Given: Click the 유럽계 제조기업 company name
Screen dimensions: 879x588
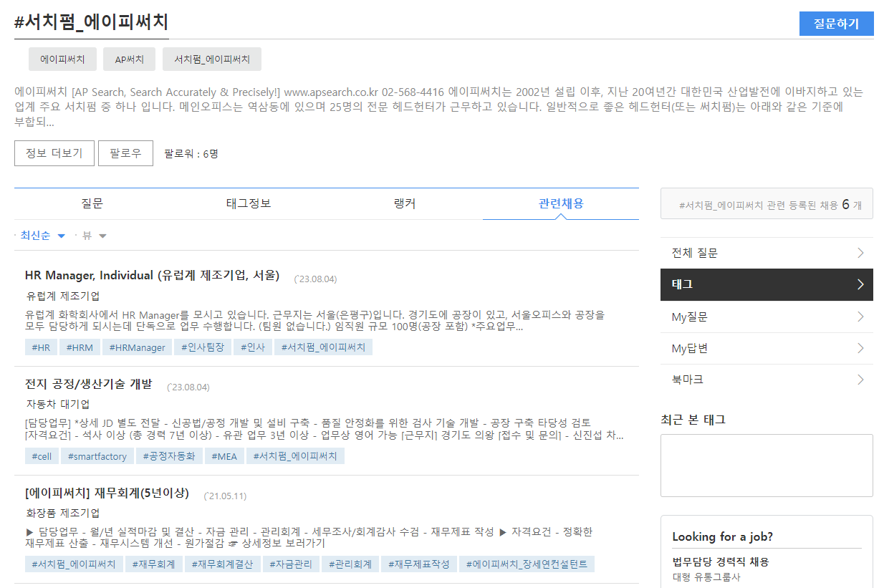Looking at the screenshot, I should tap(63, 296).
